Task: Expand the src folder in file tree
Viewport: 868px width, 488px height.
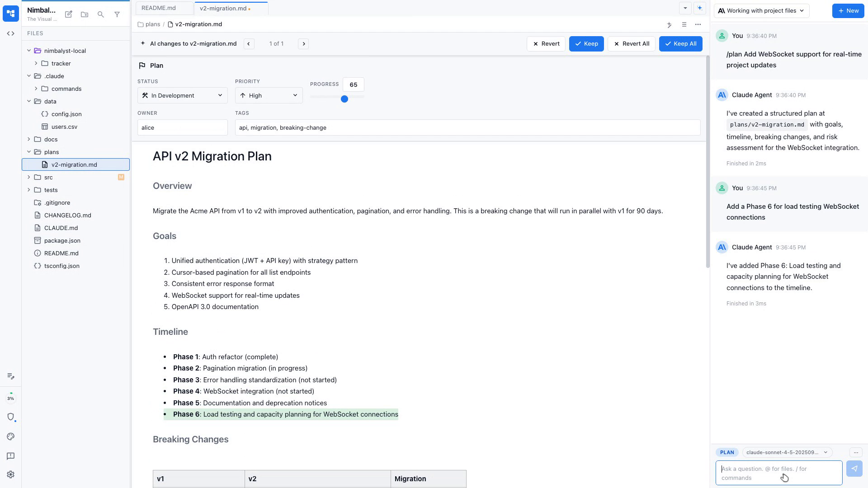Action: pos(29,177)
